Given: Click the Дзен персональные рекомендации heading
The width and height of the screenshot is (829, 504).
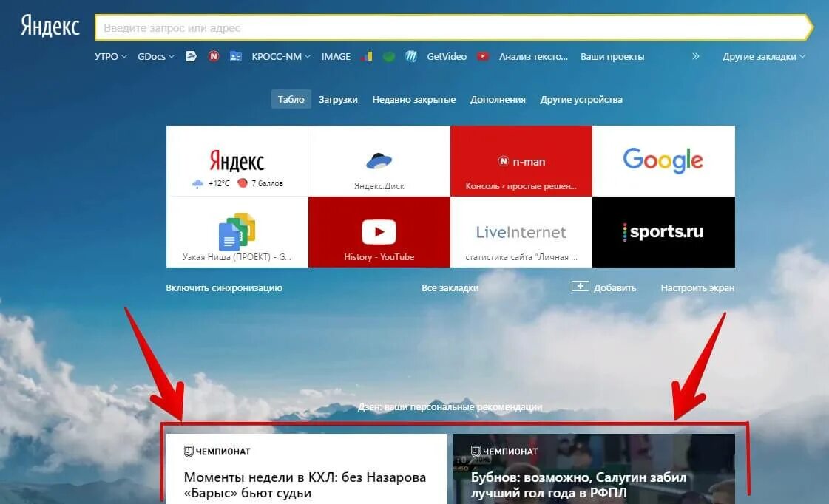Looking at the screenshot, I should 450,406.
